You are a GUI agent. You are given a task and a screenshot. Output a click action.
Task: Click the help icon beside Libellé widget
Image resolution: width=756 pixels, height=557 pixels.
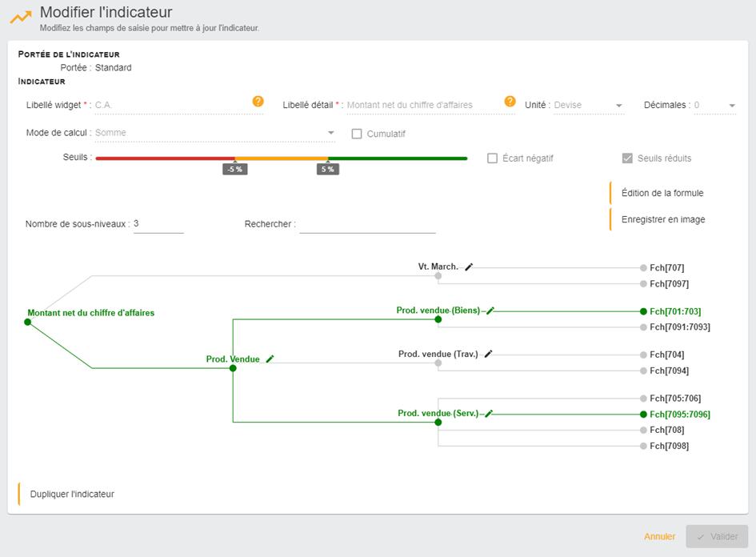[x=258, y=102]
